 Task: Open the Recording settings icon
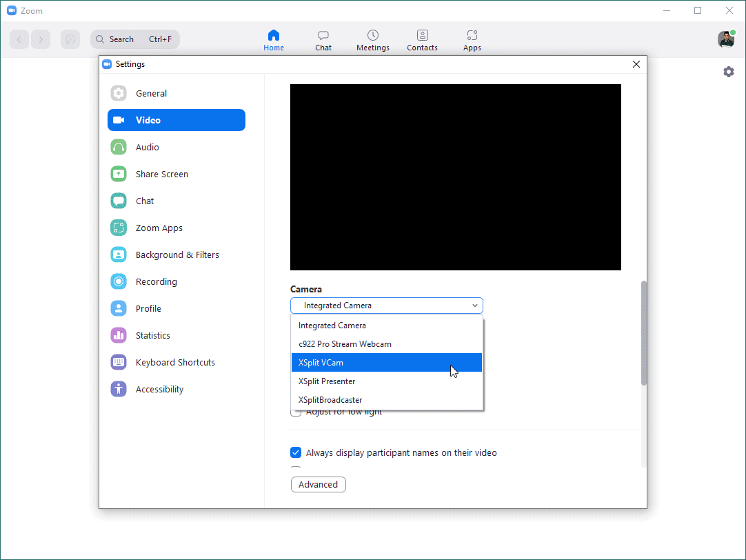pos(119,281)
